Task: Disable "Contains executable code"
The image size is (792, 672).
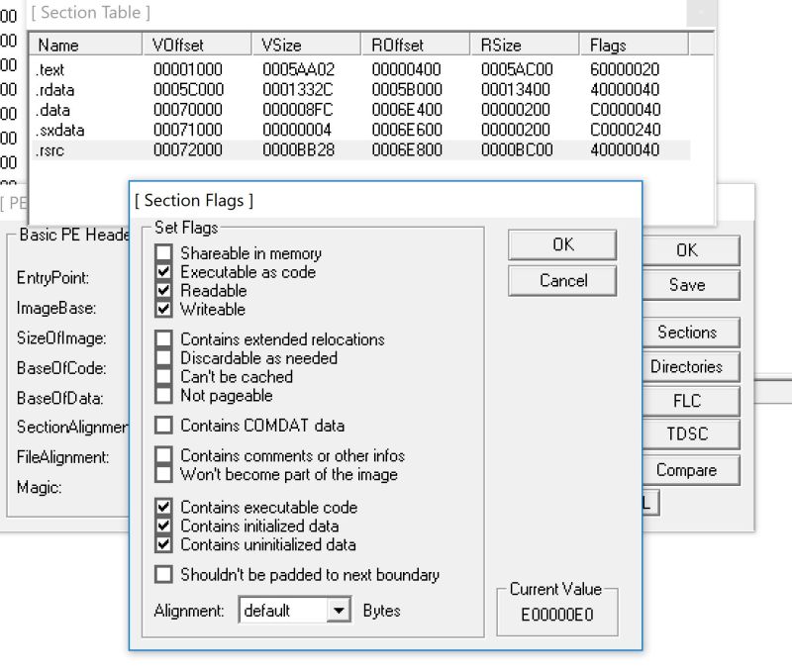Action: click(x=164, y=507)
